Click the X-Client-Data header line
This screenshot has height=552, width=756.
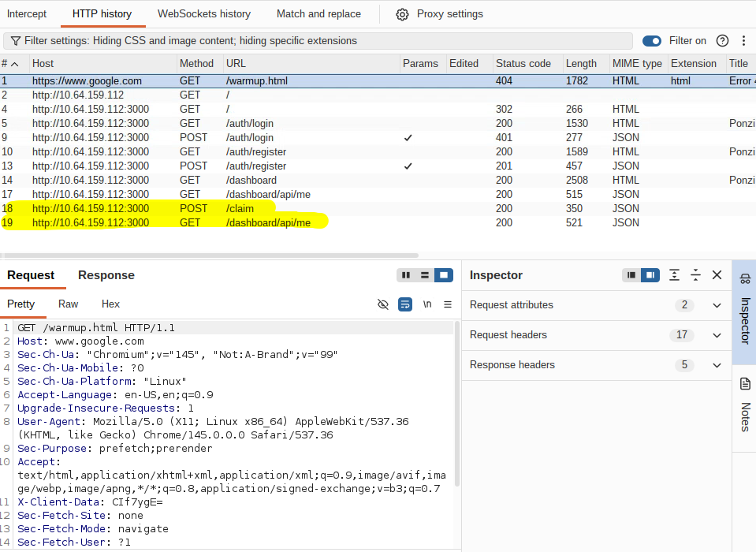(x=90, y=502)
